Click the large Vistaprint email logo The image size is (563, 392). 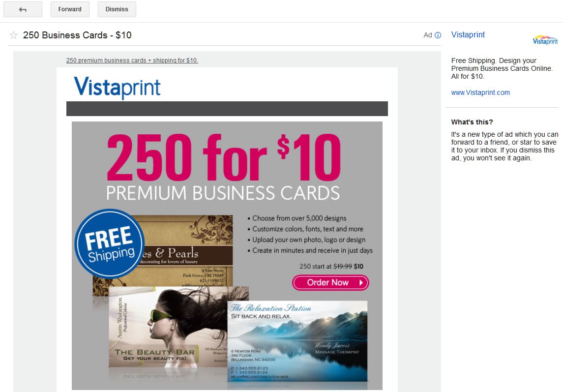117,87
